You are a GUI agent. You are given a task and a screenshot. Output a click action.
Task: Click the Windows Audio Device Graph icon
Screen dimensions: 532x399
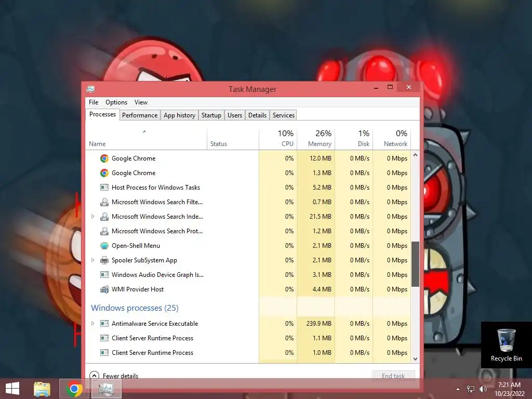[x=104, y=274]
